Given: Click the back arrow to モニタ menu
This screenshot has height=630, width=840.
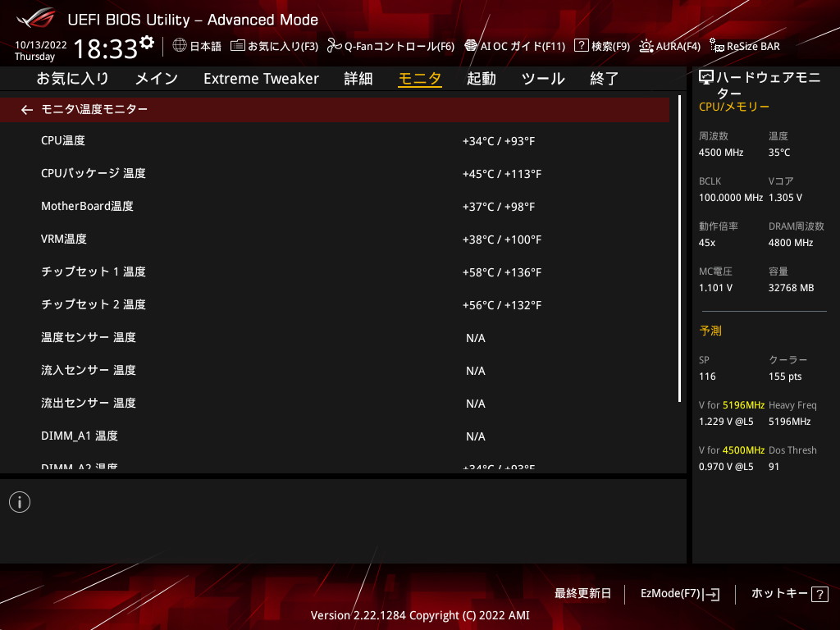Looking at the screenshot, I should [27, 110].
